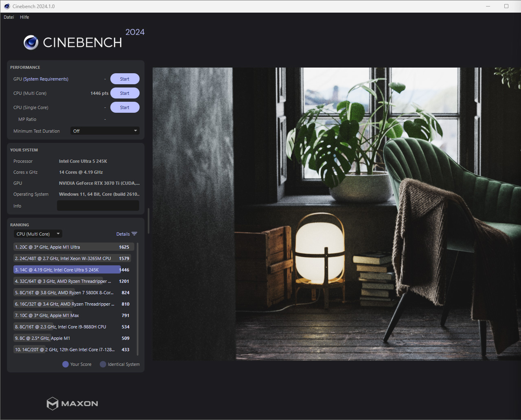
Task: Click the Info text field
Action: coord(98,206)
